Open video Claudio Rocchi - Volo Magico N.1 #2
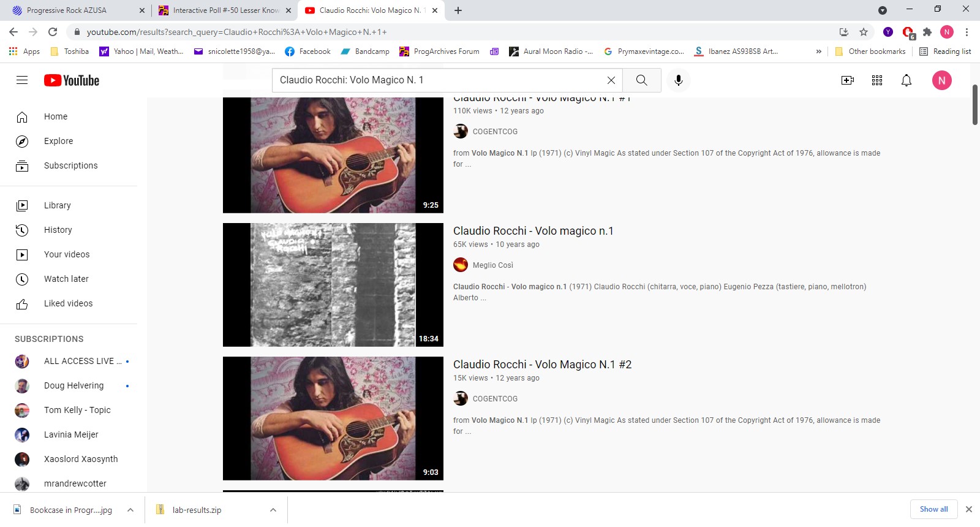 (542, 365)
